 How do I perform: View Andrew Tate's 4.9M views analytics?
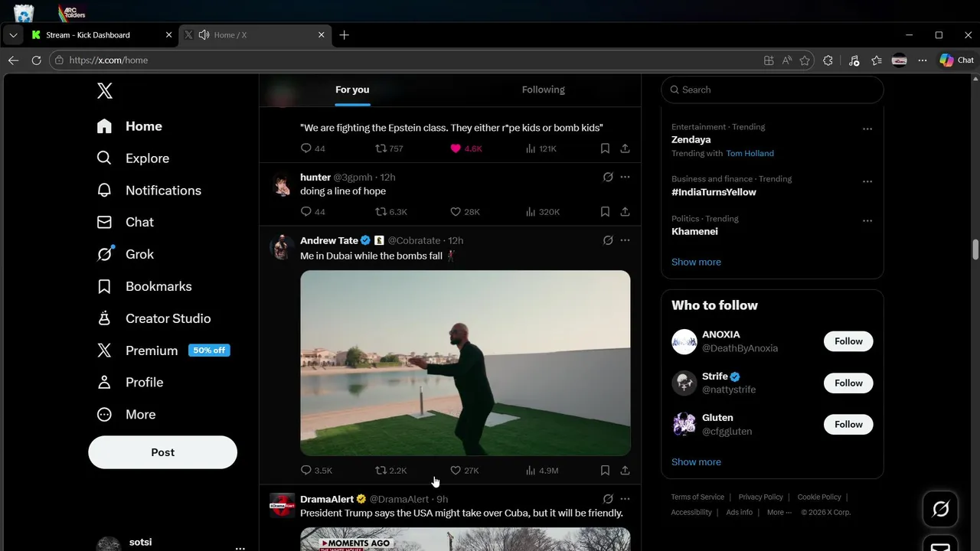pyautogui.click(x=542, y=471)
